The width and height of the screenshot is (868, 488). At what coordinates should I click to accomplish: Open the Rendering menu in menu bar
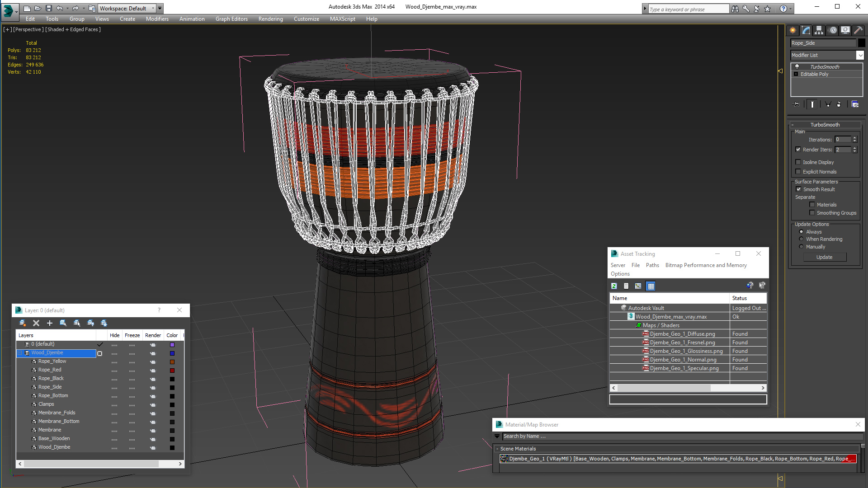269,19
